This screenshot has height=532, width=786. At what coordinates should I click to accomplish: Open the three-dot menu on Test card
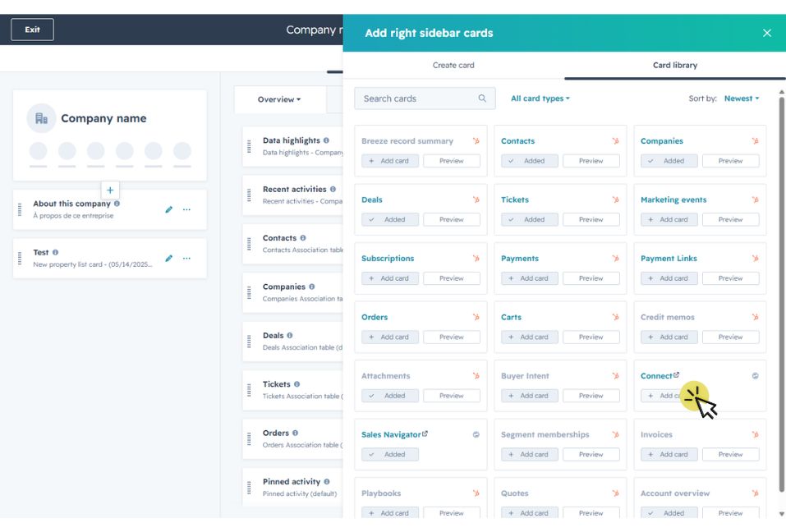click(186, 258)
